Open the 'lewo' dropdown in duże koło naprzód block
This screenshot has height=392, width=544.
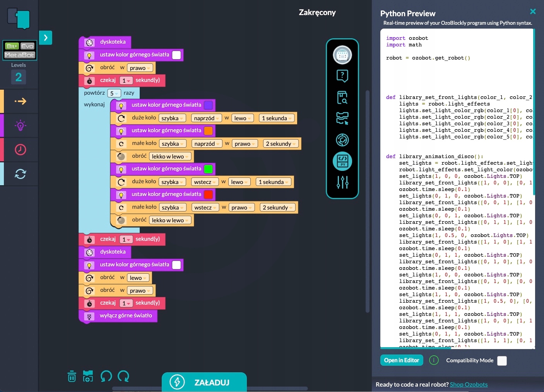(243, 118)
